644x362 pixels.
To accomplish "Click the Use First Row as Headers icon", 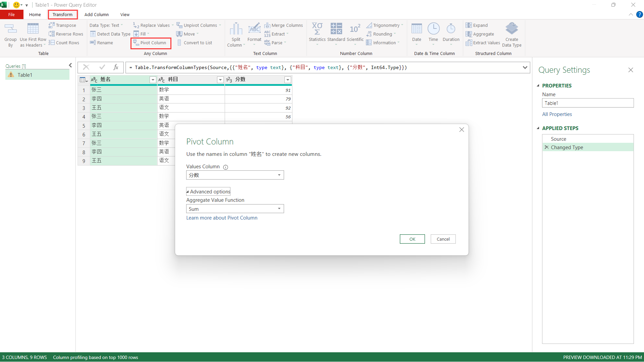I will click(33, 29).
